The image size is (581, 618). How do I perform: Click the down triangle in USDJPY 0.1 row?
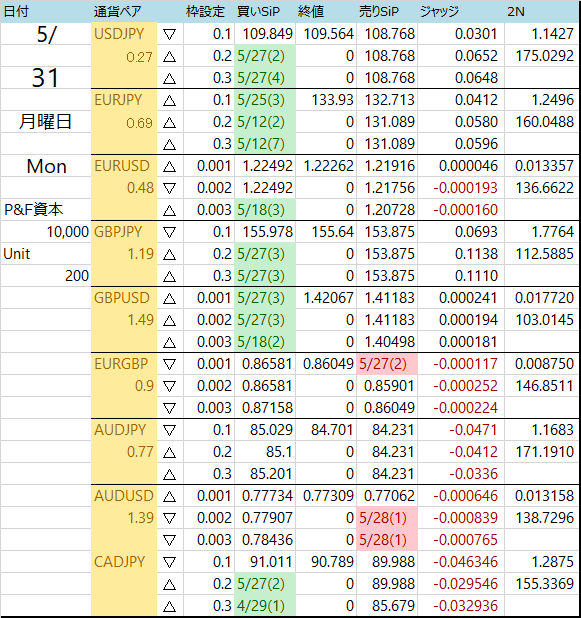[x=169, y=34]
